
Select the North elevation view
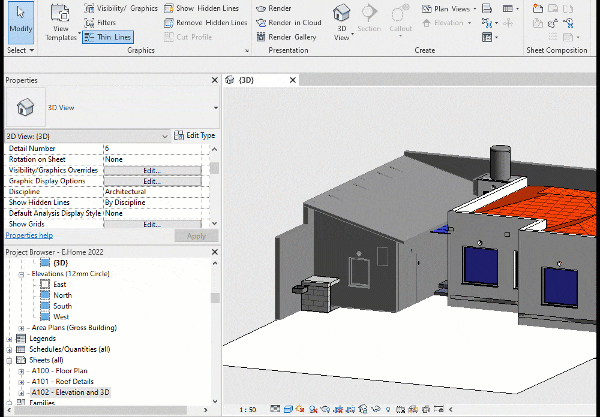pos(62,295)
